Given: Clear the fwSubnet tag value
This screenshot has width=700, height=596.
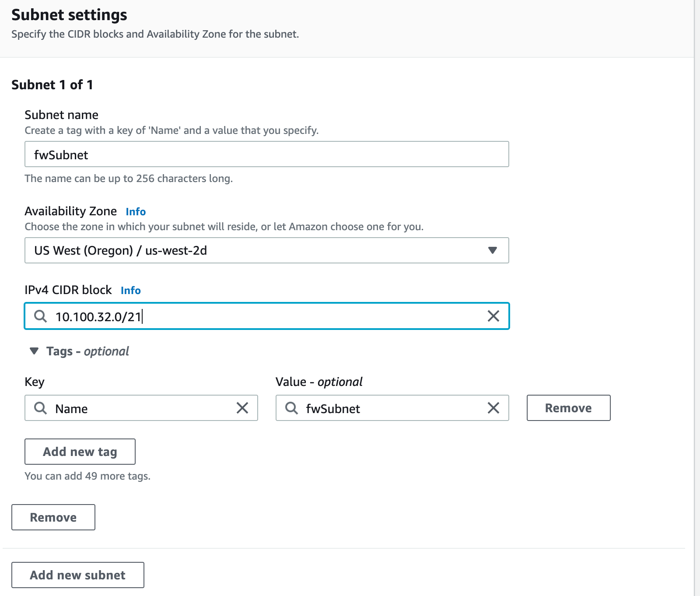Looking at the screenshot, I should (493, 408).
